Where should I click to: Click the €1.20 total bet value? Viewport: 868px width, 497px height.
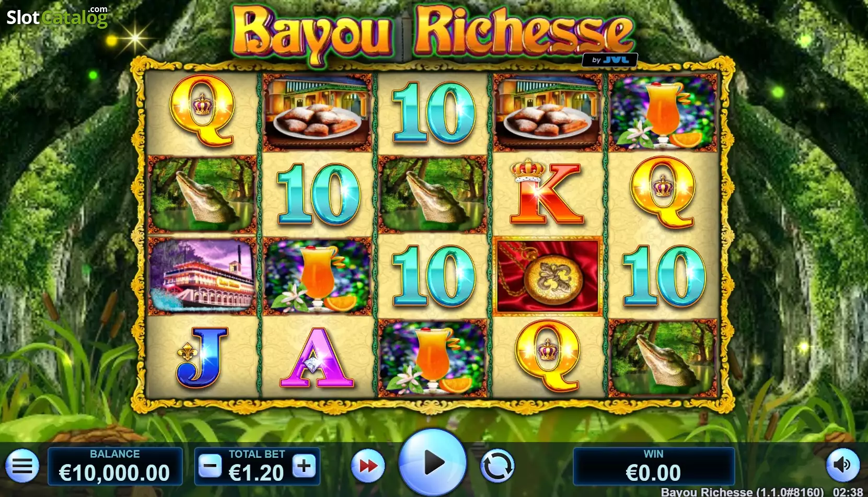tap(257, 473)
